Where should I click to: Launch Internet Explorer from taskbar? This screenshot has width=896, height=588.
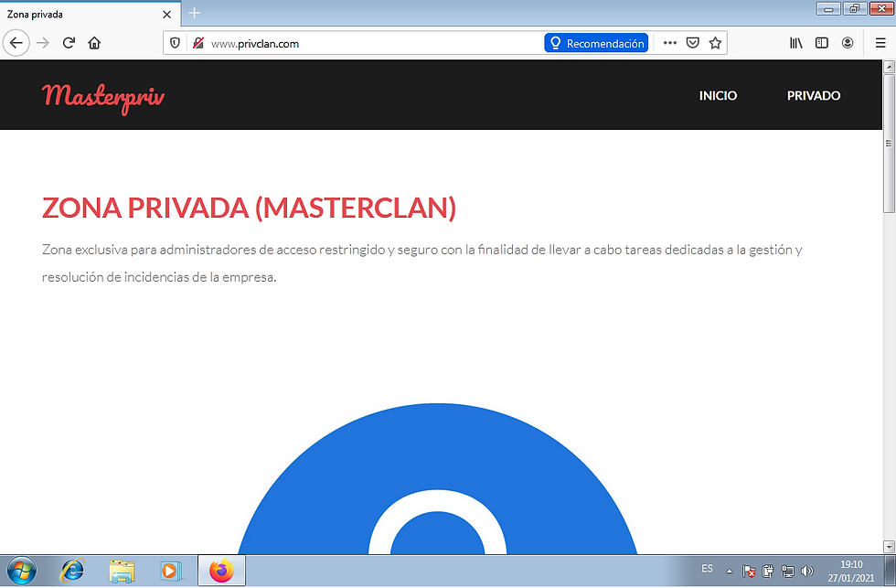click(72, 571)
